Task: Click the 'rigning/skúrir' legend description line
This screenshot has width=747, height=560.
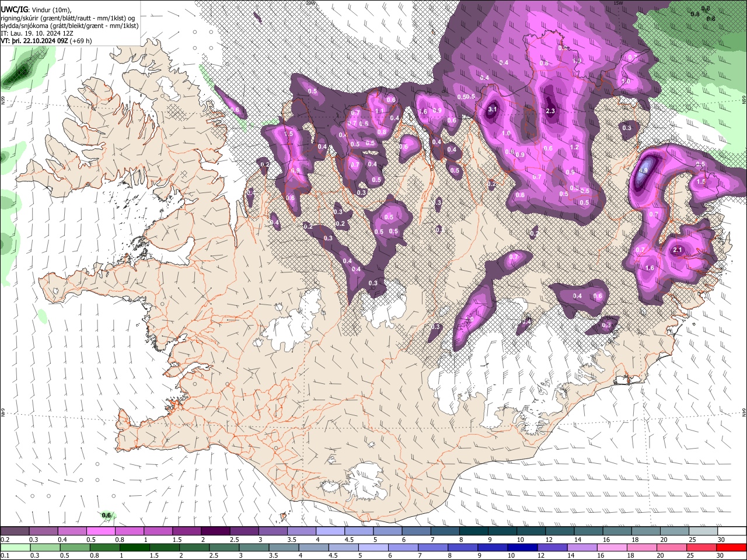Action: (69, 18)
